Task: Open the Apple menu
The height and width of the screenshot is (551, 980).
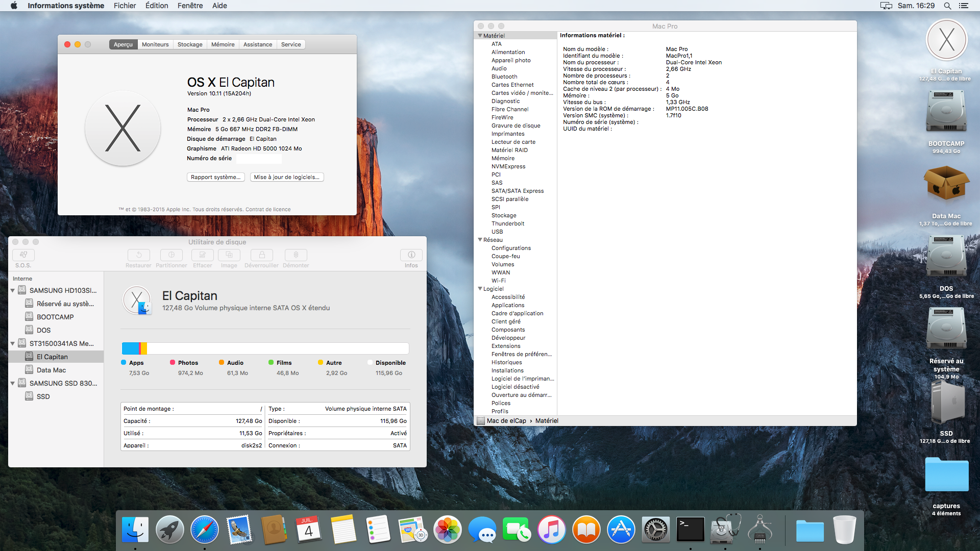Action: tap(14, 6)
